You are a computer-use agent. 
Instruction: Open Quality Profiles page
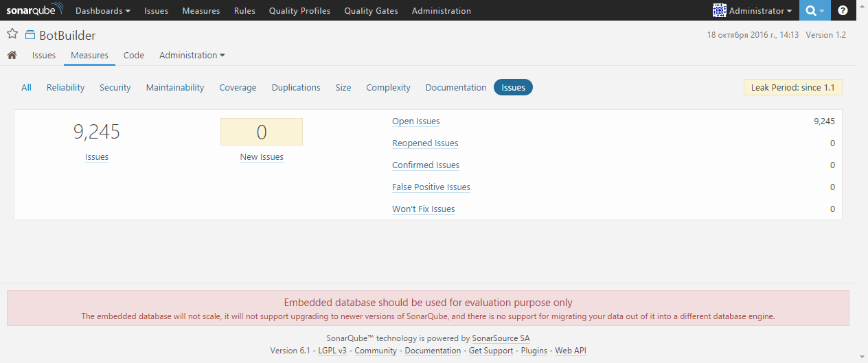[299, 11]
